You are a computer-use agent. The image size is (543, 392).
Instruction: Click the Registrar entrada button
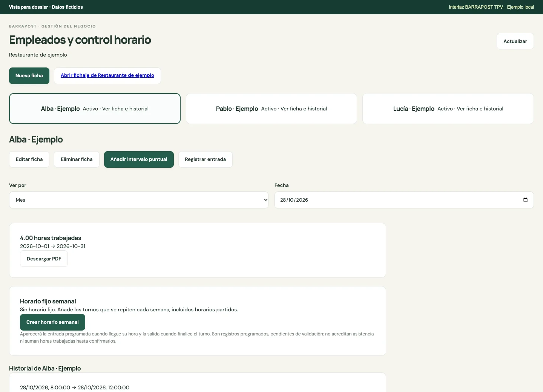[206, 159]
